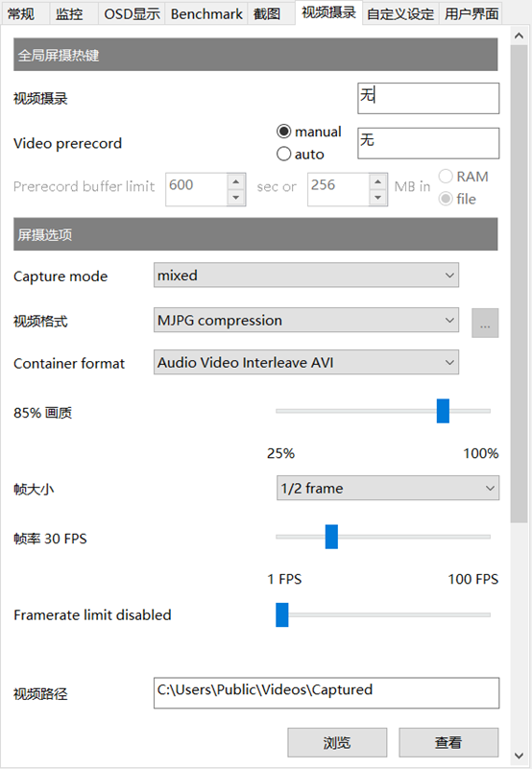Switch to the Benchmark tab
This screenshot has width=532, height=769.
tap(206, 13)
